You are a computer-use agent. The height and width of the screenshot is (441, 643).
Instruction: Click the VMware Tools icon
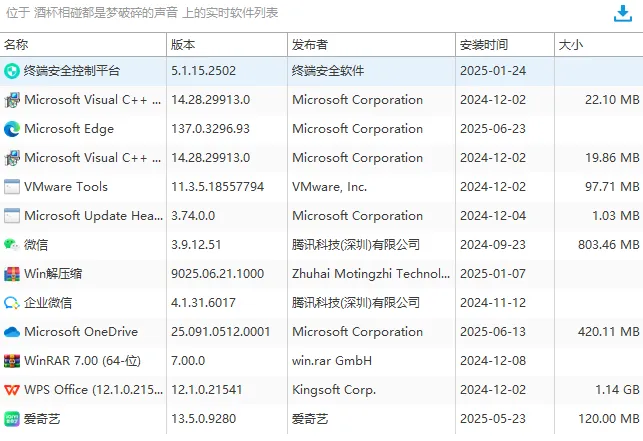tap(12, 187)
